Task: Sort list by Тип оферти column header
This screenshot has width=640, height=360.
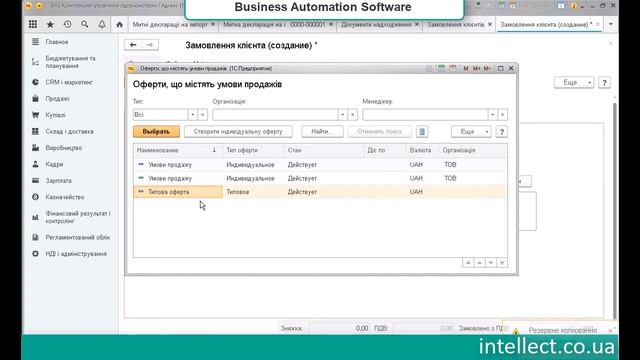Action: point(253,150)
